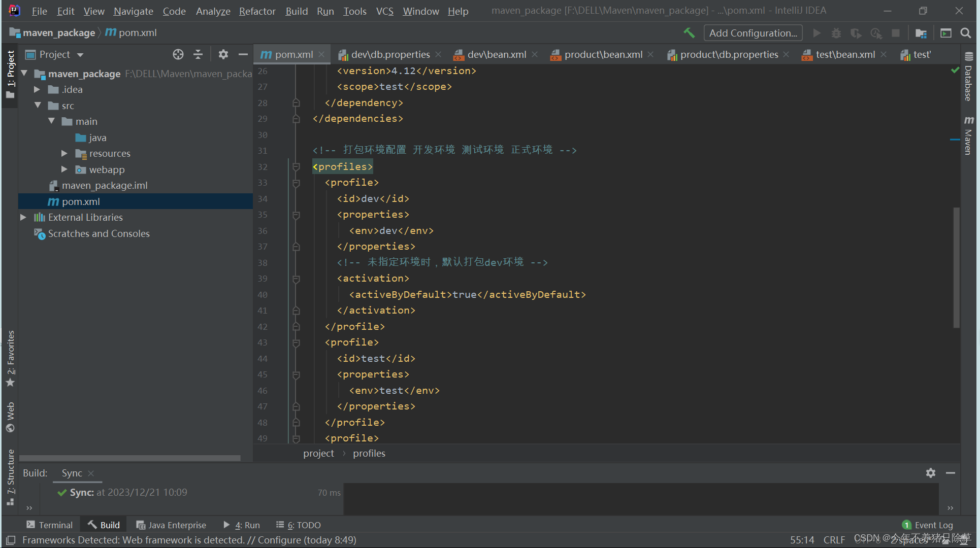
Task: Hide the Project panel with minus icon
Action: (243, 54)
